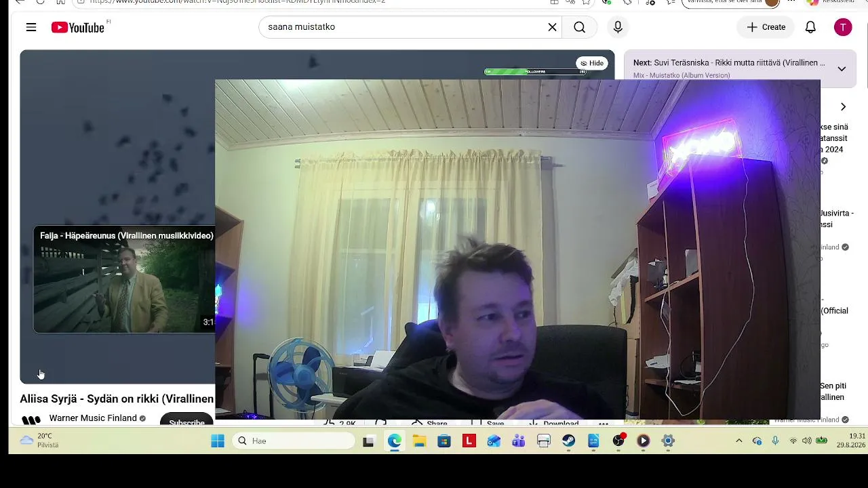Image resolution: width=868 pixels, height=488 pixels.
Task: Open Steam from the taskbar
Action: (x=568, y=441)
